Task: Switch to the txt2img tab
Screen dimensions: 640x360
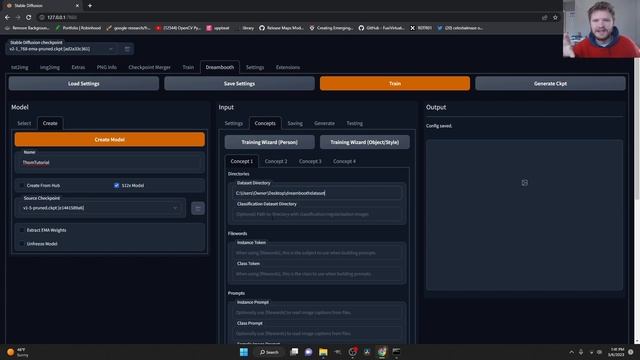Action: (x=20, y=67)
